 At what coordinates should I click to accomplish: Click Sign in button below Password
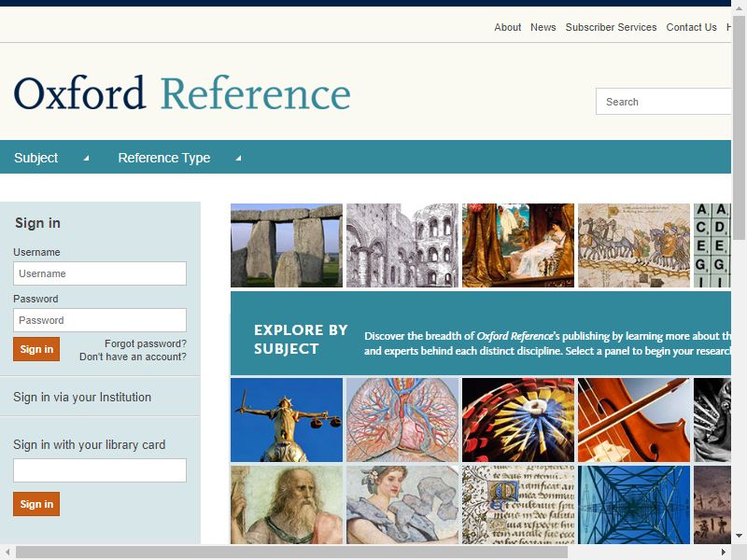pos(36,349)
